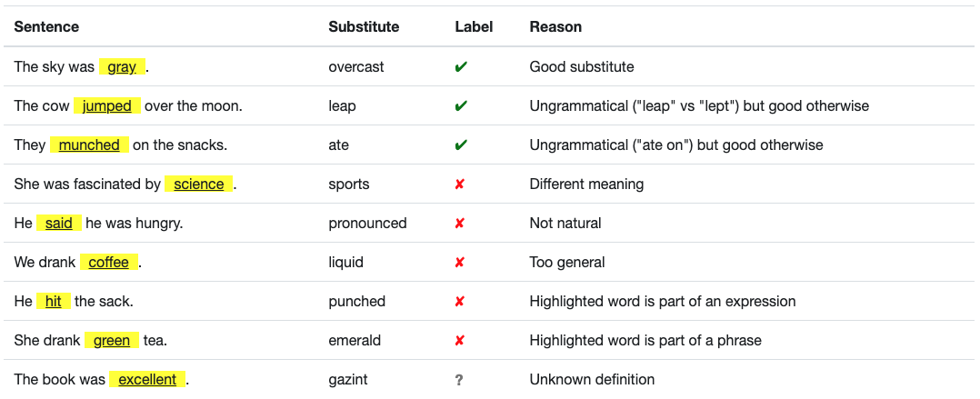
Task: Click the red X beside punched
Action: click(459, 302)
